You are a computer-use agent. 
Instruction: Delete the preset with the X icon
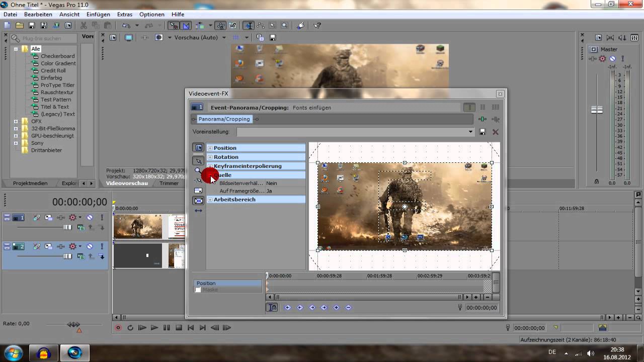pyautogui.click(x=496, y=132)
